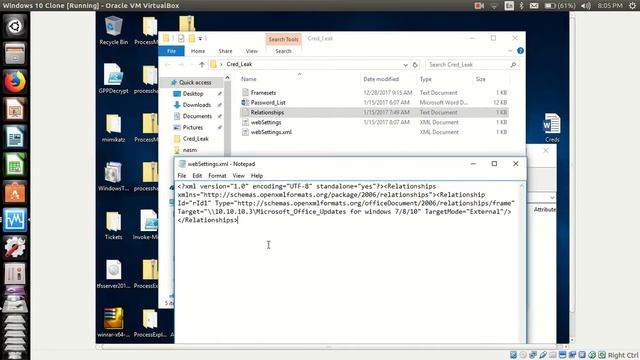Open Notepad's Format menu
This screenshot has height=360, width=640.
point(217,176)
